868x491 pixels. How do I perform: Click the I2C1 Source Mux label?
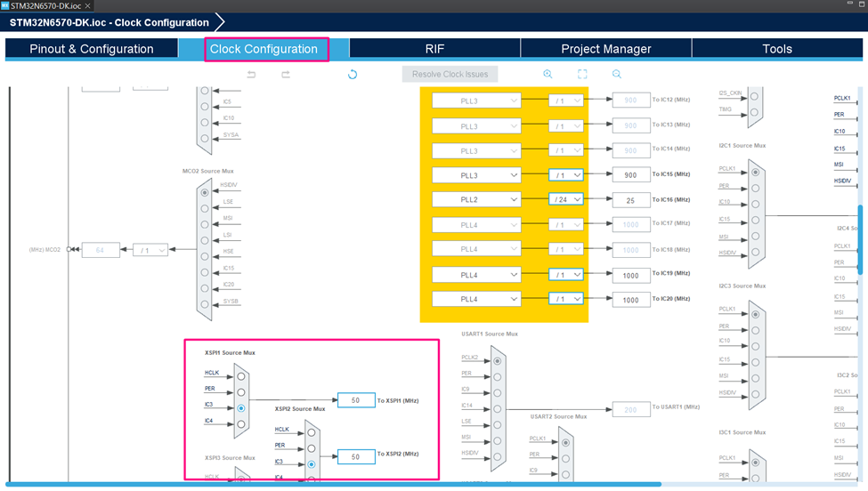742,146
